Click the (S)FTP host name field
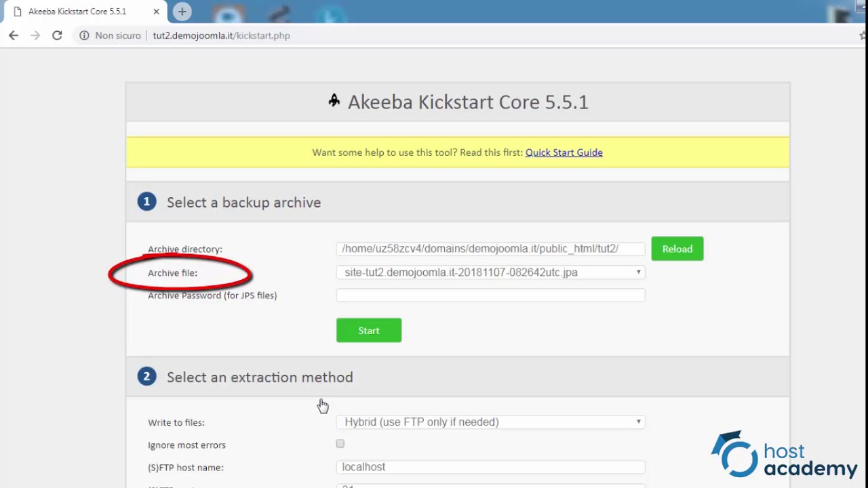 click(490, 467)
